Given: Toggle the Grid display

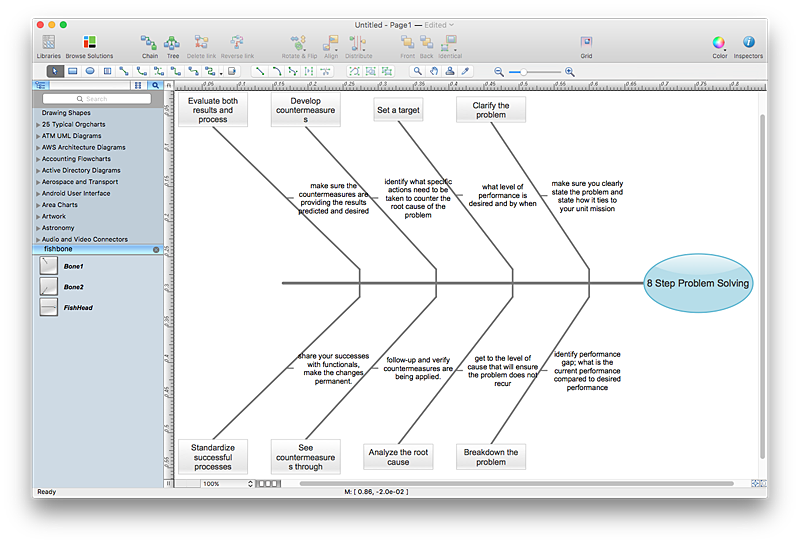Looking at the screenshot, I should click(x=586, y=43).
